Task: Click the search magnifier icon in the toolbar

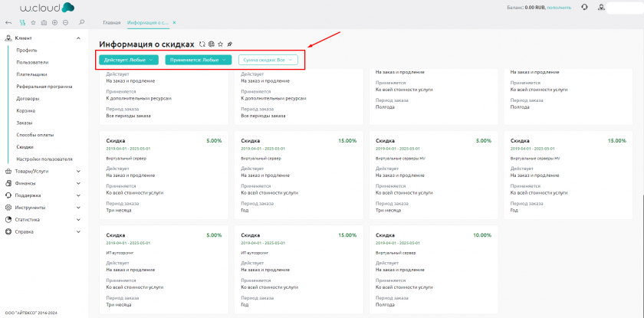Action: [x=82, y=22]
